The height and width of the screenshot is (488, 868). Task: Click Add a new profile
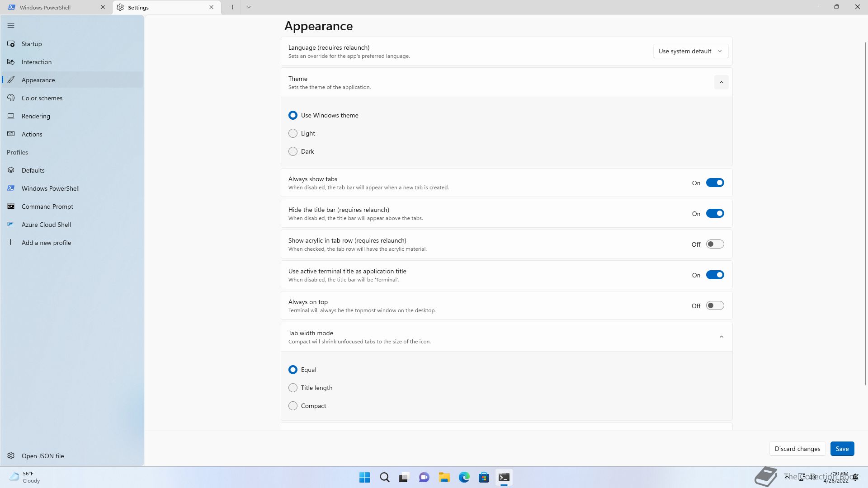pyautogui.click(x=72, y=243)
